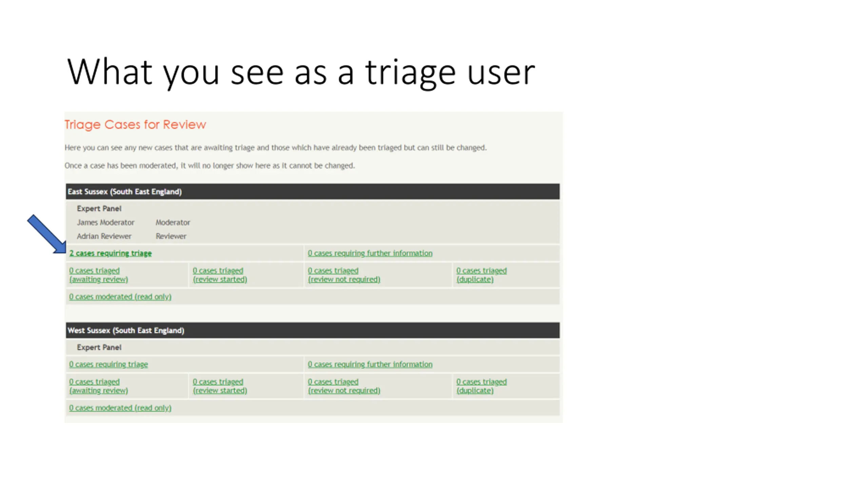Open East Sussex cases moderated read only
The image size is (868, 488).
point(120,297)
